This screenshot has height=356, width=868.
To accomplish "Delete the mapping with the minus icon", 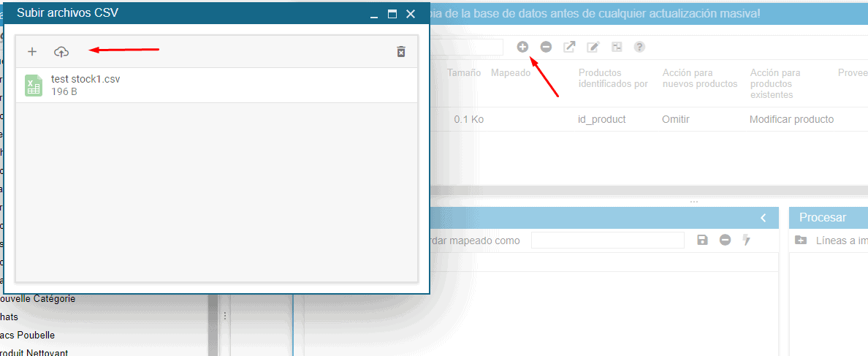I will point(725,240).
